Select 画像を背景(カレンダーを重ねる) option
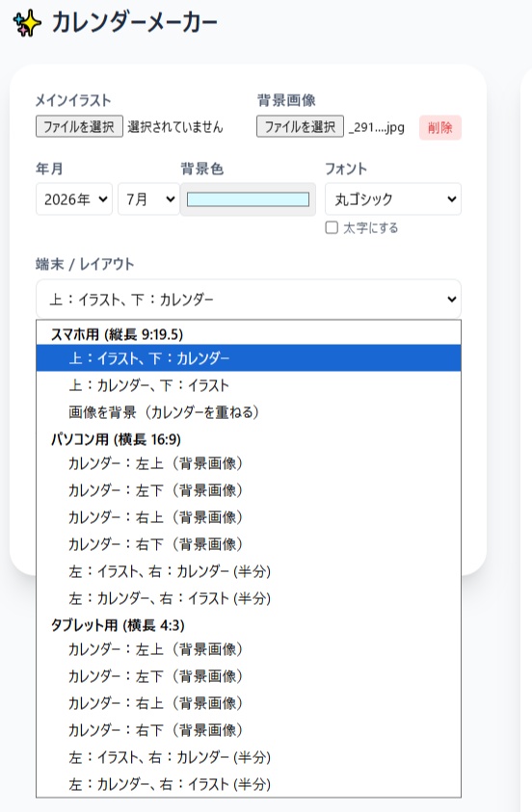 click(249, 412)
